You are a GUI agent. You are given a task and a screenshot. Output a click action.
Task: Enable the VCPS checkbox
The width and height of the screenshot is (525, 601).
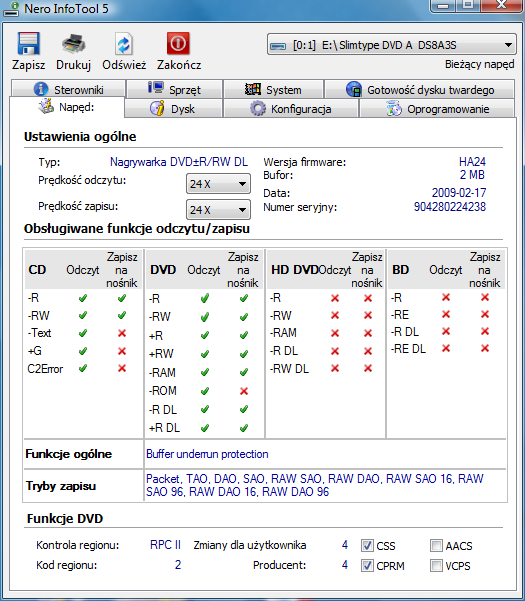tap(436, 565)
